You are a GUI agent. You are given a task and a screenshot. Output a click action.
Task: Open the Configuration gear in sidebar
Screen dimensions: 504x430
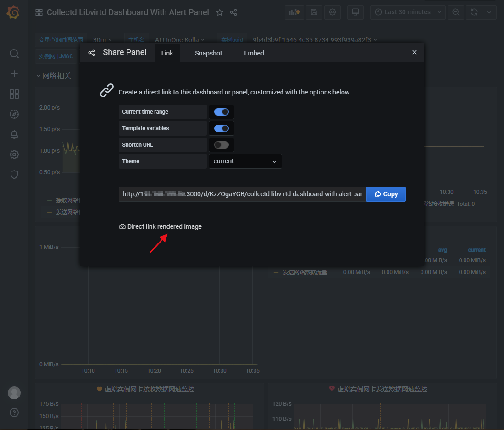point(14,154)
